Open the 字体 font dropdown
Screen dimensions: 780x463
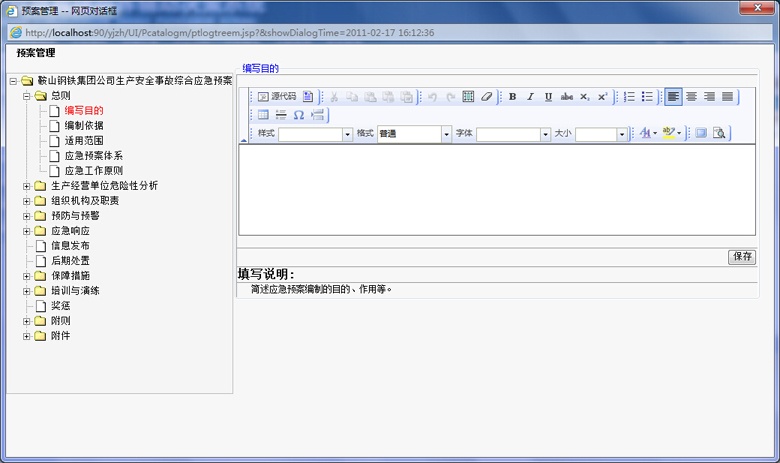(x=545, y=134)
